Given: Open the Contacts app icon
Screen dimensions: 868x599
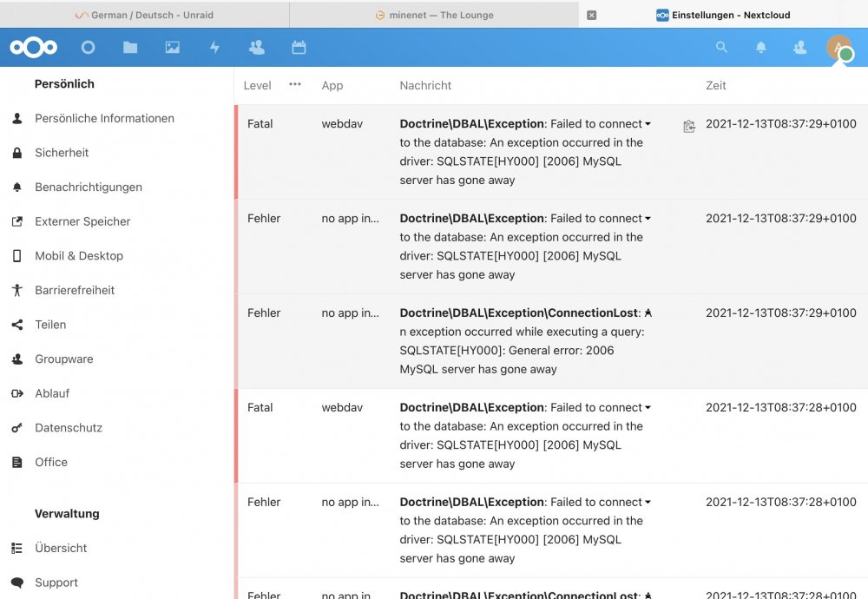Looking at the screenshot, I should [x=256, y=48].
